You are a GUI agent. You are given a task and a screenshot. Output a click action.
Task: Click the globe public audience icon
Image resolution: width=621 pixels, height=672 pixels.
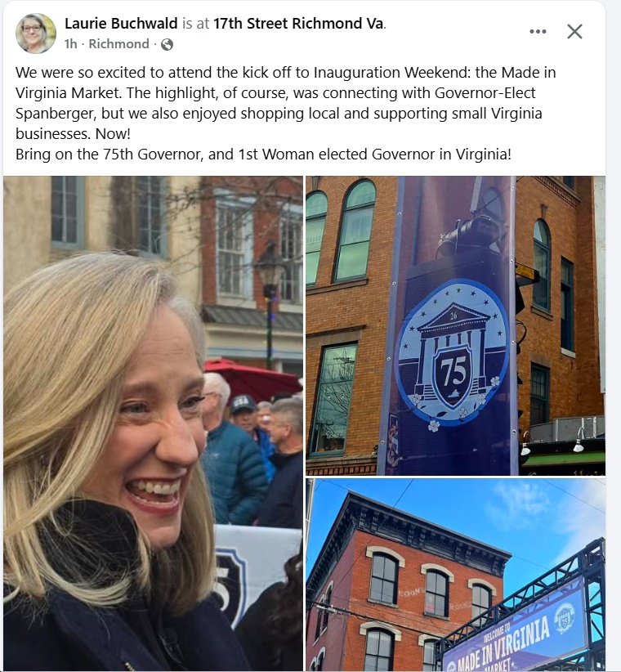pyautogui.click(x=167, y=44)
